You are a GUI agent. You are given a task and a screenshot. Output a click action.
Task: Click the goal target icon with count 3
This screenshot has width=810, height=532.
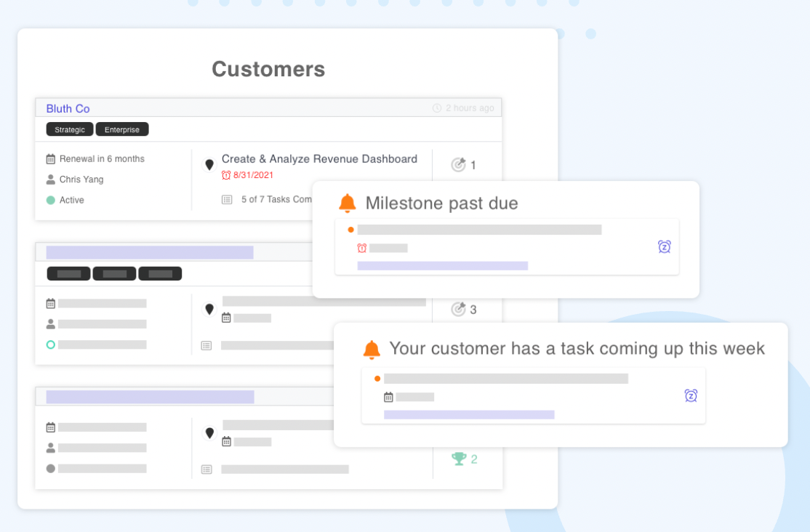[458, 309]
